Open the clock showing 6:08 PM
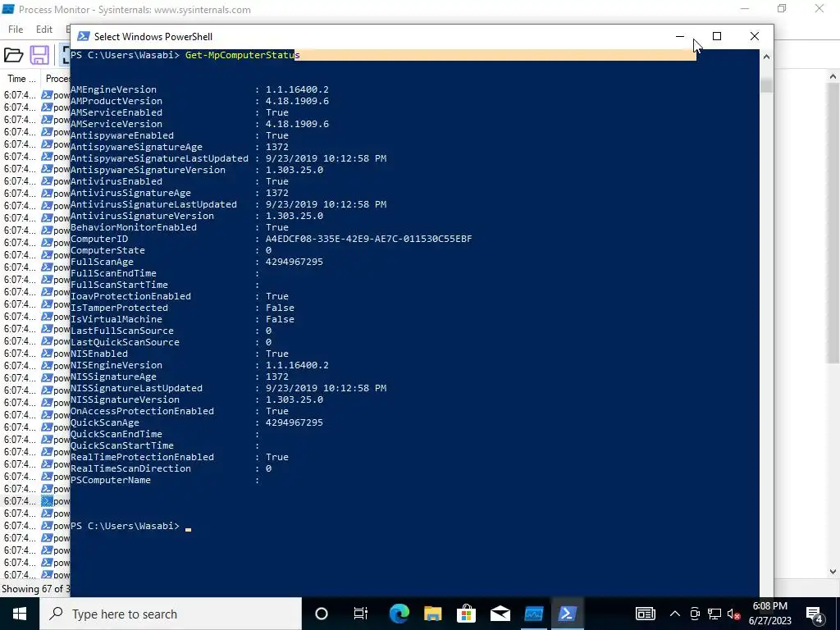The height and width of the screenshot is (630, 840). tap(769, 614)
